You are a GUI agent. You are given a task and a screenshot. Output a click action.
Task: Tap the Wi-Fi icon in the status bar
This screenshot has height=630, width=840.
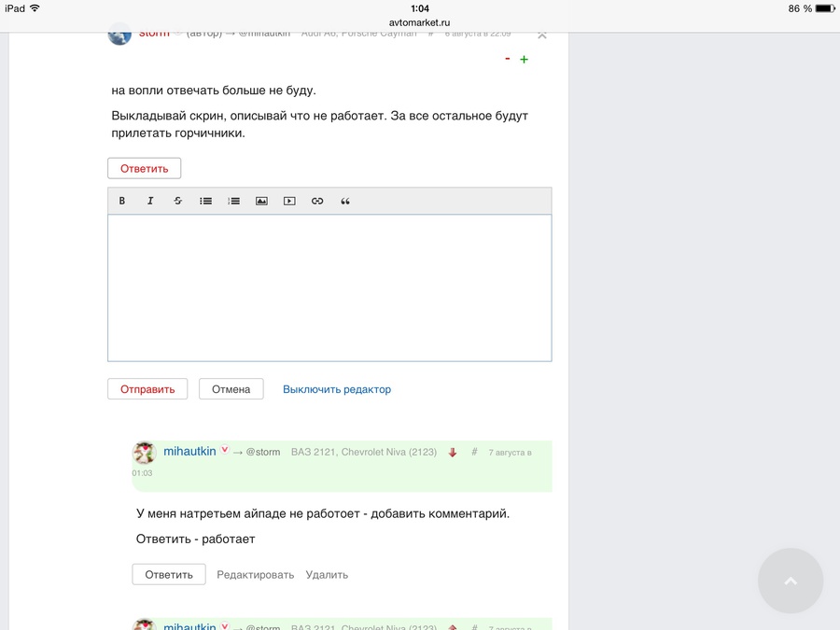[35, 8]
